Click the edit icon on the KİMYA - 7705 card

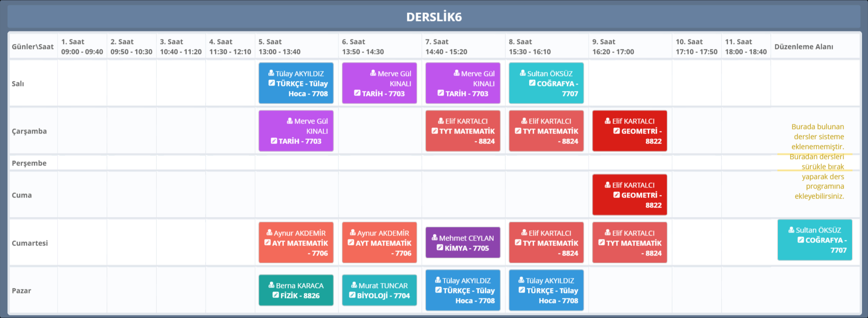point(440,247)
